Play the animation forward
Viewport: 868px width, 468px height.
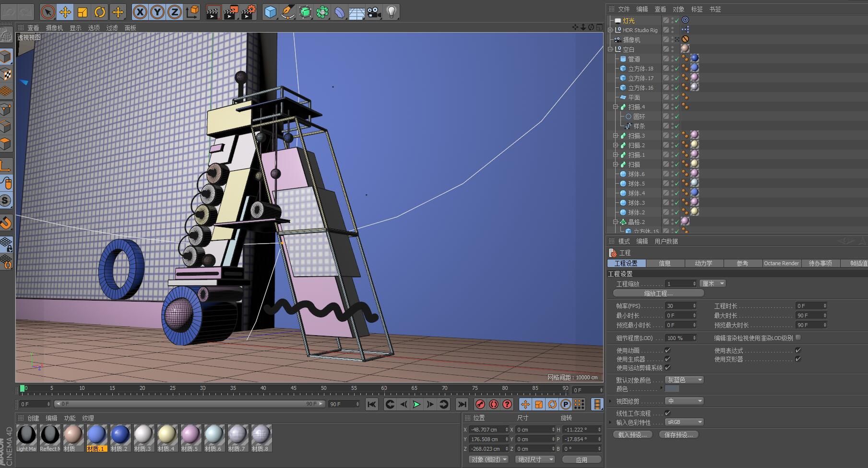pyautogui.click(x=416, y=404)
